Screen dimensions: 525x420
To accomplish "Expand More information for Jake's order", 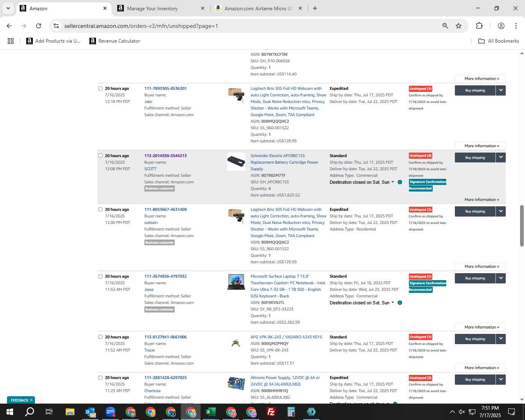I will click(480, 146).
